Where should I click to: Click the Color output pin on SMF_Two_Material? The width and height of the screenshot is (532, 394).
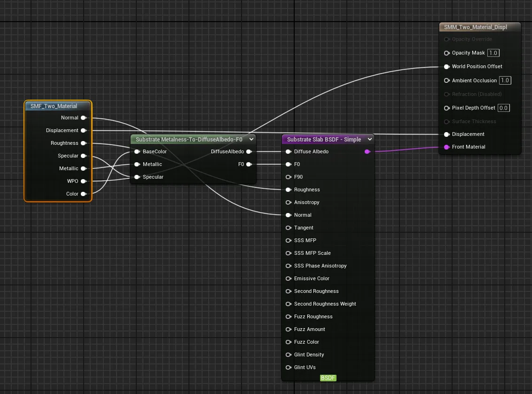84,194
